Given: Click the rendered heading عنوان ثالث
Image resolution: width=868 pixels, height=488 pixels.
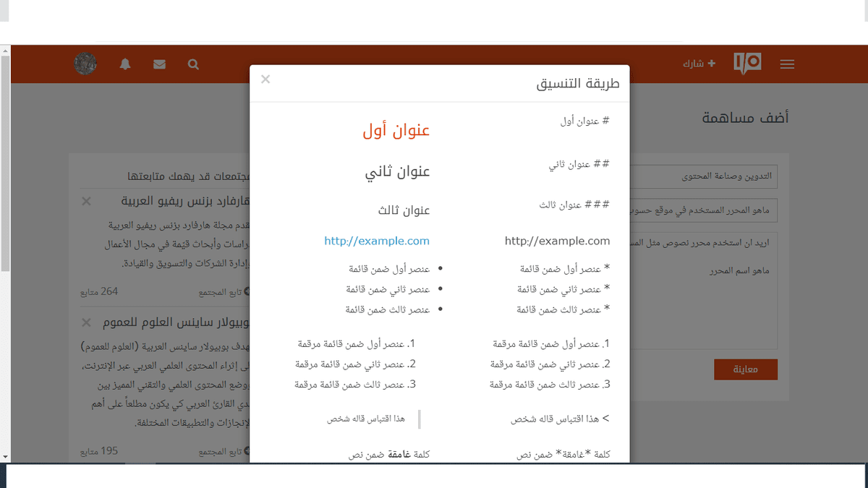Looking at the screenshot, I should (x=404, y=210).
